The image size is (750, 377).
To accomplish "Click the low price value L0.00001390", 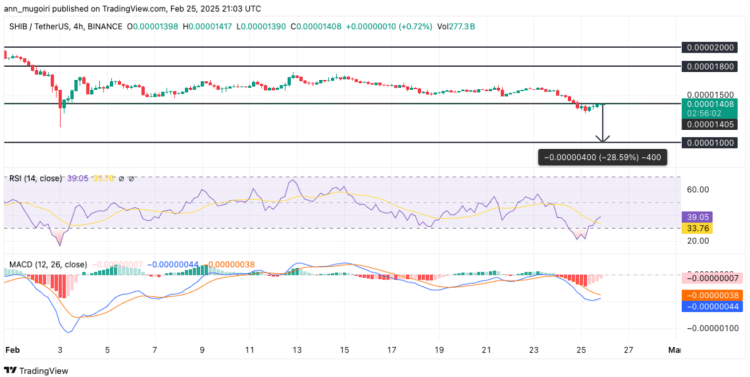I will [x=262, y=27].
